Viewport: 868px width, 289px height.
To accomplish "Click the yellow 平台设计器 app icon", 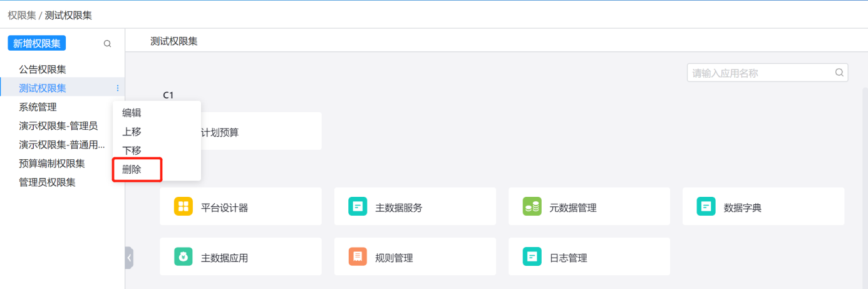I will (183, 207).
